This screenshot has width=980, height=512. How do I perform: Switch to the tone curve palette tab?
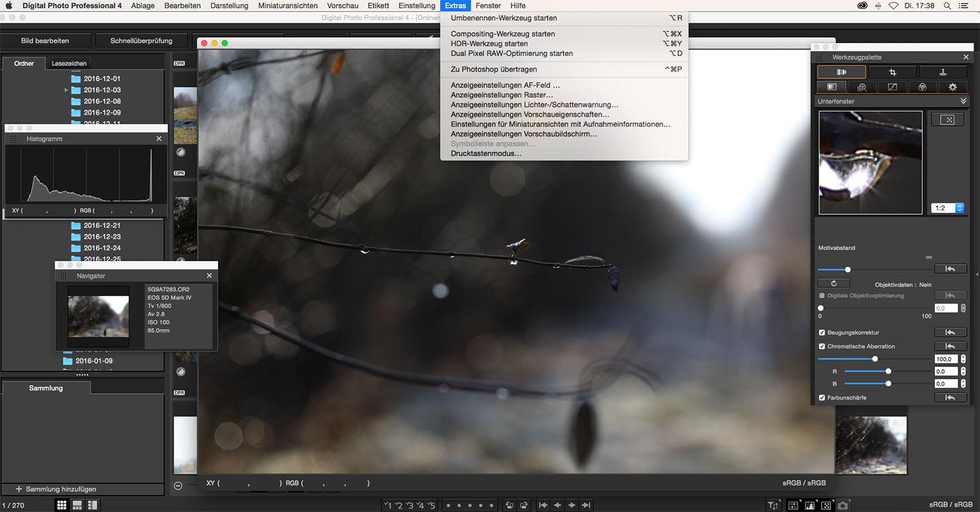892,87
